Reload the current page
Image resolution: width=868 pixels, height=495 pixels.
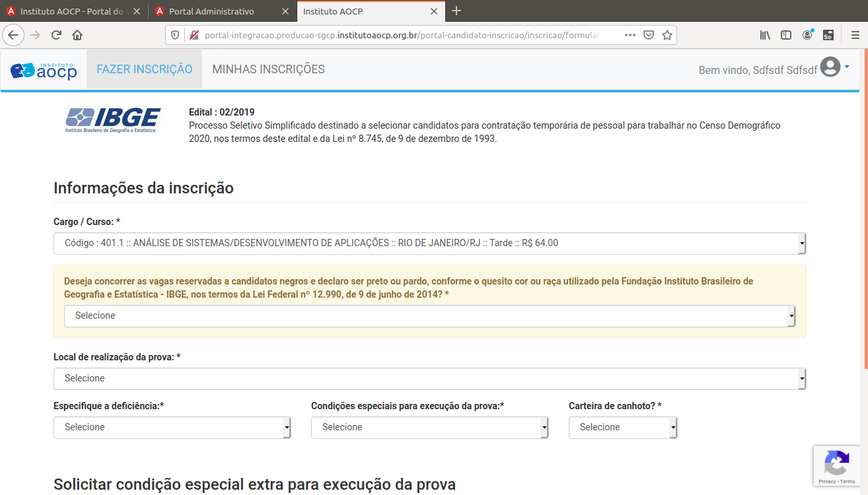[x=56, y=35]
